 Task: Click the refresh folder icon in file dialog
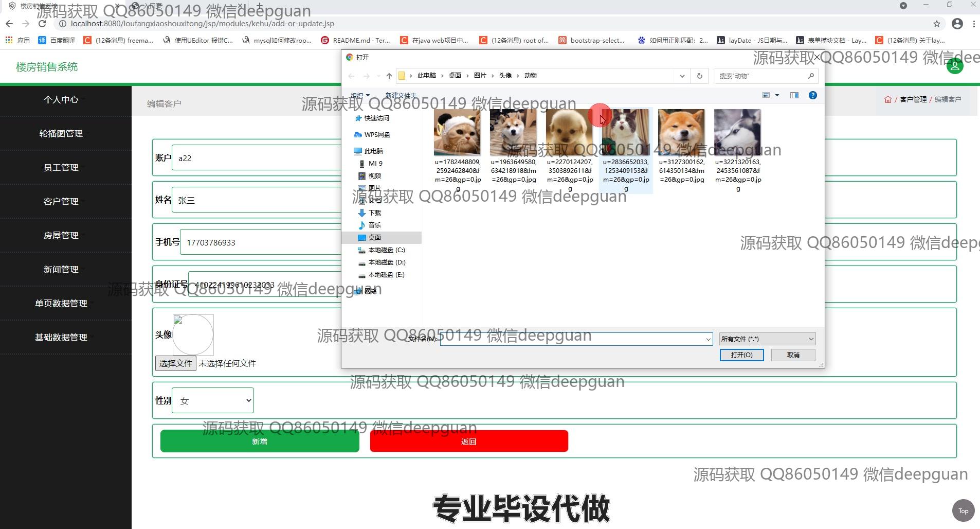point(699,76)
